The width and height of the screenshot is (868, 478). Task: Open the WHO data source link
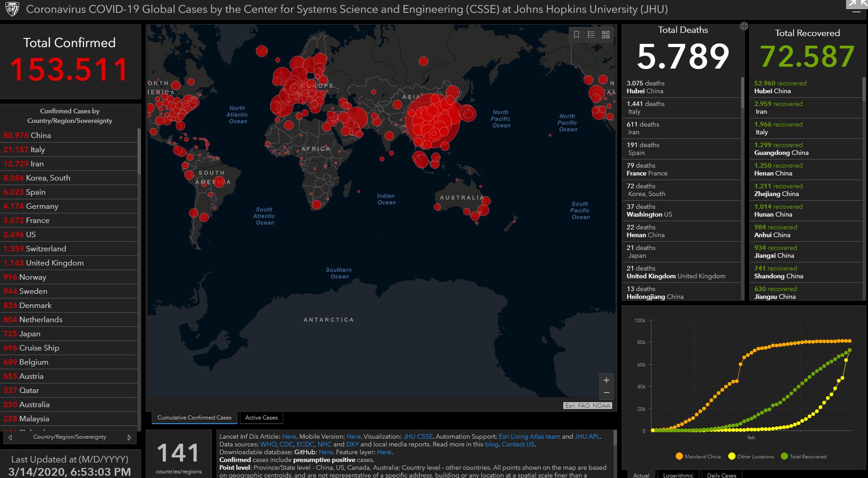[268, 444]
